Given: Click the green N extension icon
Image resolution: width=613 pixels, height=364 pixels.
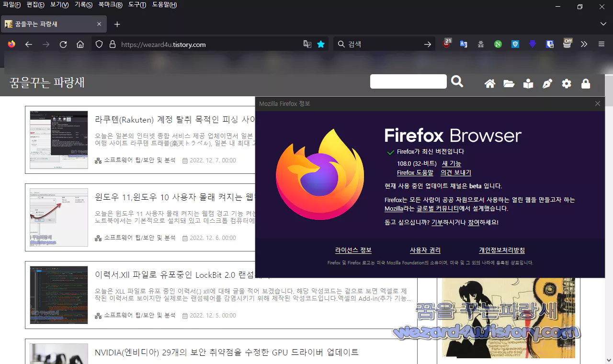Looking at the screenshot, I should [x=498, y=44].
